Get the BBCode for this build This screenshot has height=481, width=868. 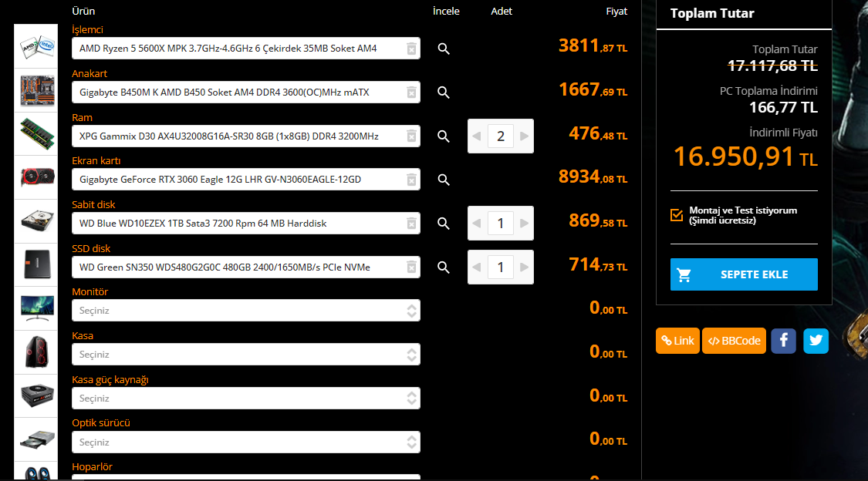(x=734, y=341)
